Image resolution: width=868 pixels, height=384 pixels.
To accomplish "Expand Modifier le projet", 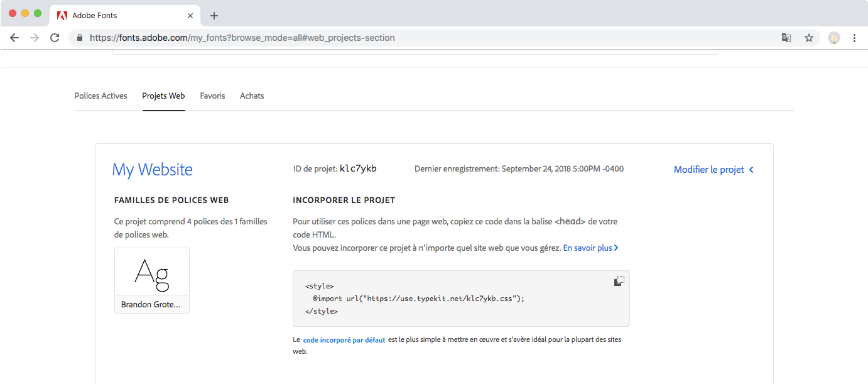I will pos(713,170).
